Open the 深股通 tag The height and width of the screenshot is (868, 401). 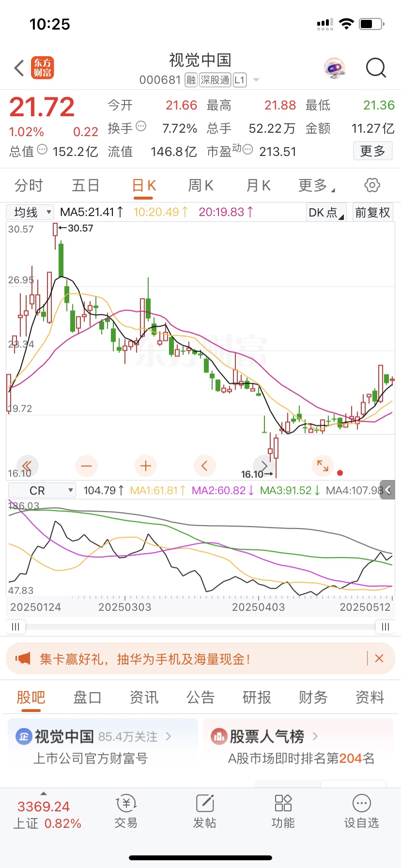tap(215, 80)
